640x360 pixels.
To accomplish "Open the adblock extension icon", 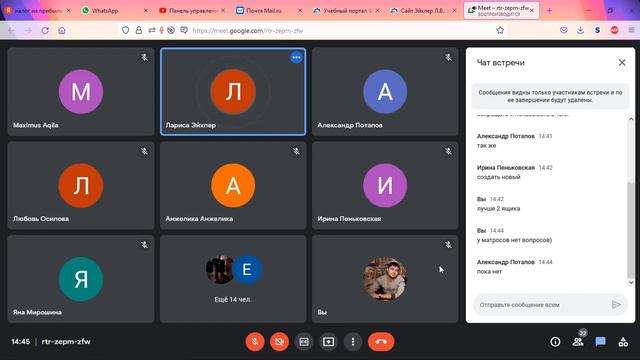I will (x=614, y=30).
